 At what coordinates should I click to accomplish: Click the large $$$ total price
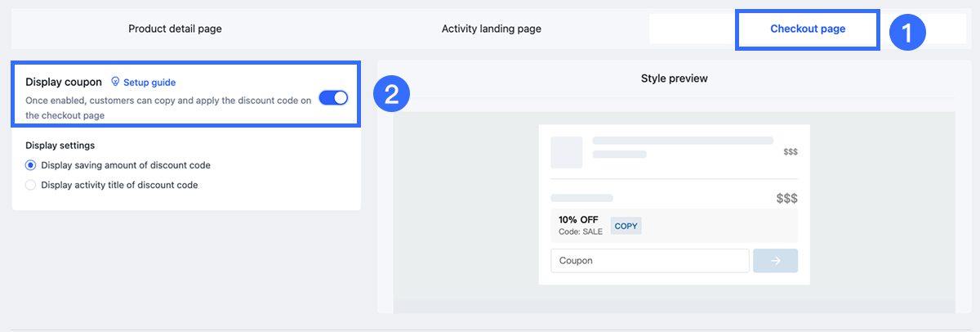tap(786, 199)
